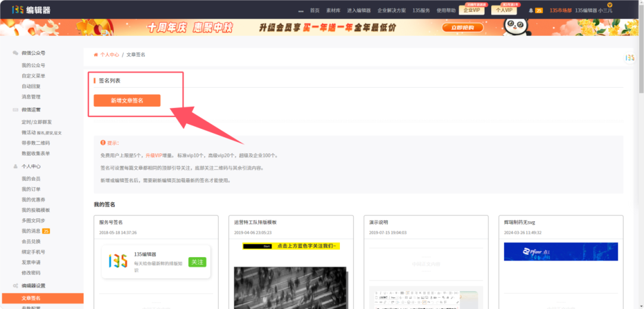Screen dimensions: 644x309
Task: Click the grayscale crowd photo thumbnail
Action: coord(290,288)
